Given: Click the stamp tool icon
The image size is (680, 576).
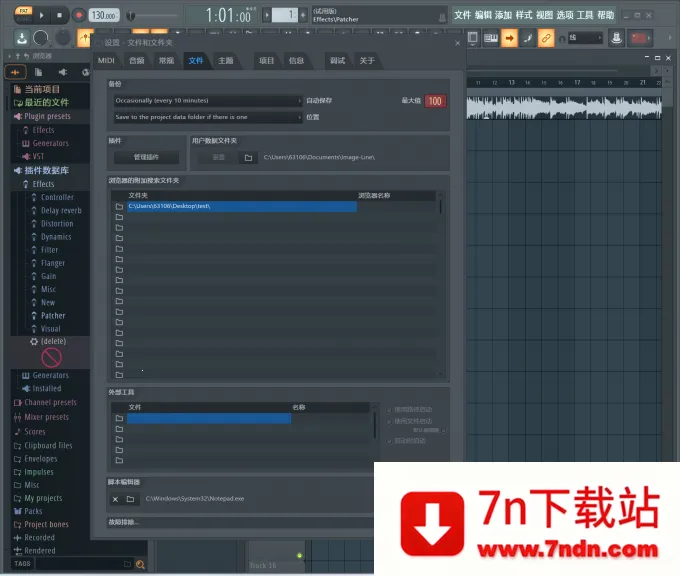Looking at the screenshot, I should pyautogui.click(x=616, y=38).
